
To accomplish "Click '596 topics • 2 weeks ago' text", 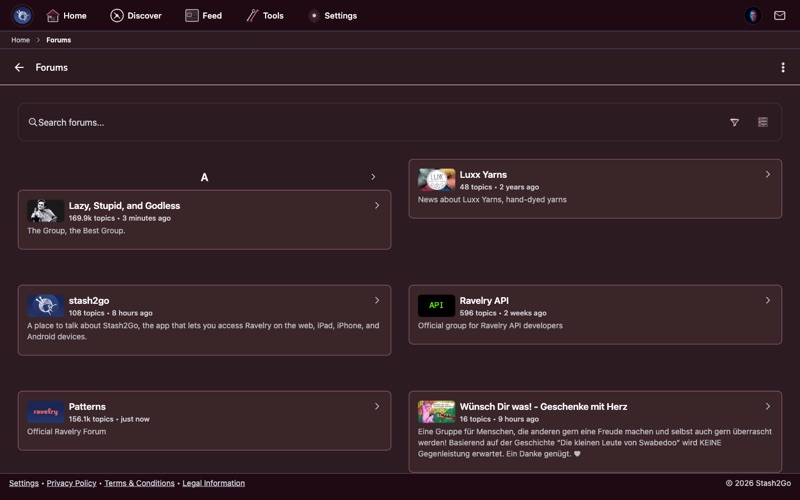I will click(503, 313).
